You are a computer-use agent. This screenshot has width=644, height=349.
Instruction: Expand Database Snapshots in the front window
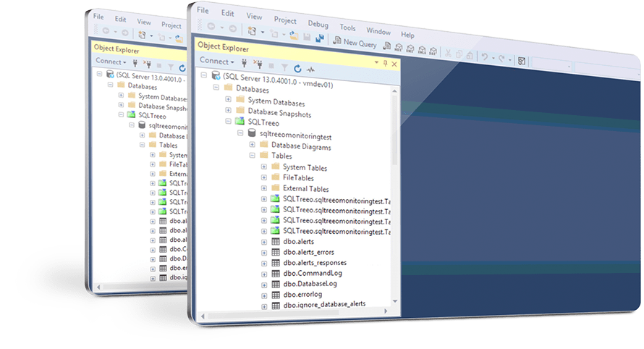(x=229, y=110)
